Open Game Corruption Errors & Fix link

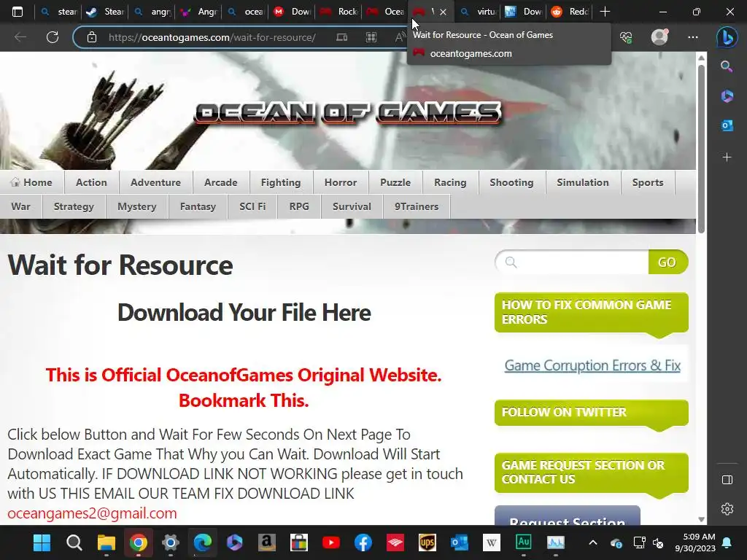point(592,366)
